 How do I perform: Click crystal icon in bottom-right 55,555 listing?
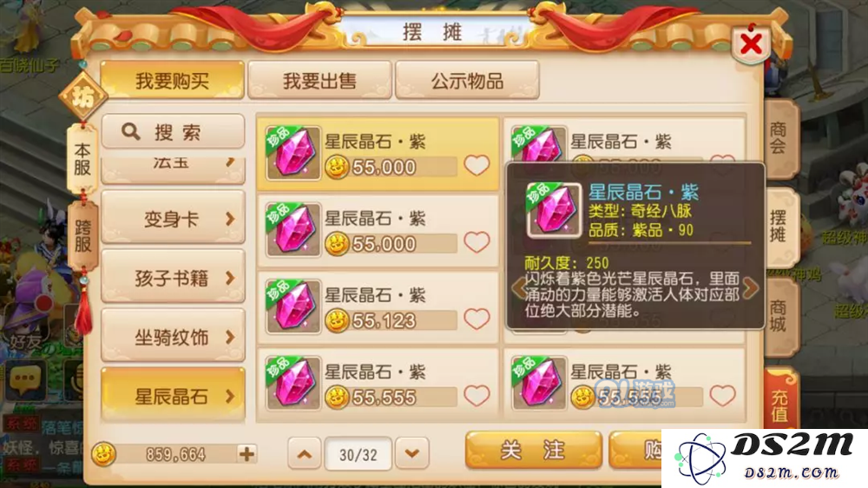coord(539,383)
